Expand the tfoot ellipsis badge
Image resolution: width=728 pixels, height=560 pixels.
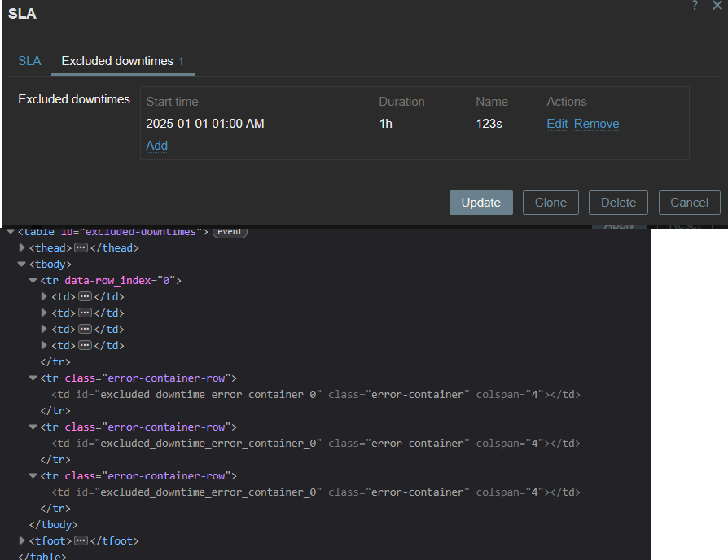pyautogui.click(x=81, y=540)
